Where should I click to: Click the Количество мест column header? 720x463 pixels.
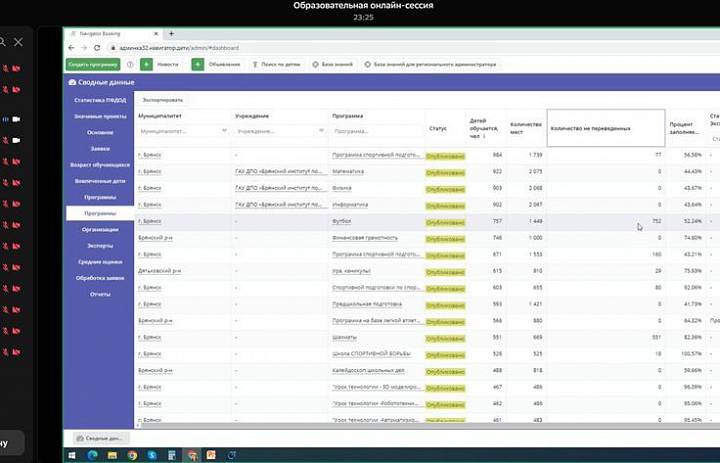tap(526, 128)
